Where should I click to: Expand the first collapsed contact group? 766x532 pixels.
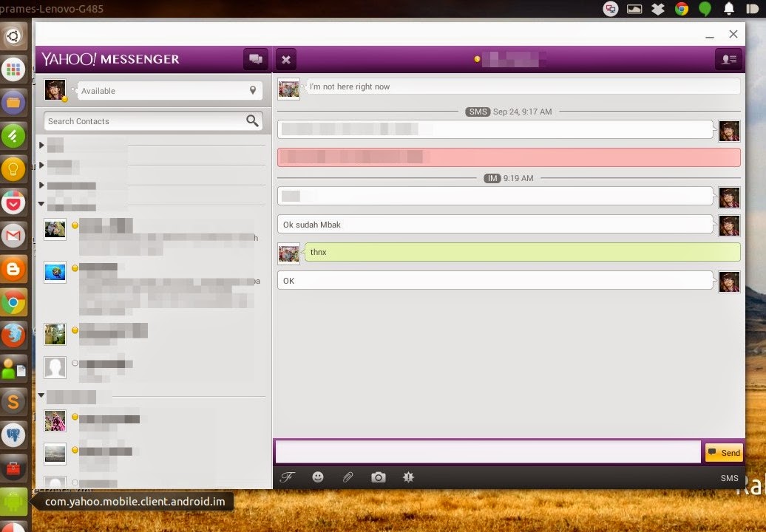tap(41, 145)
